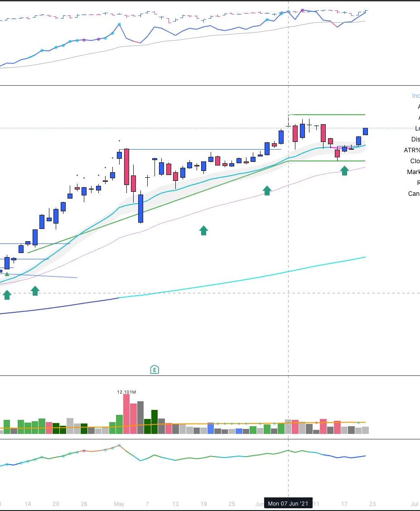The height and width of the screenshot is (511, 420).
Task: Select the blue horizontal line at the May high
Action: coord(200,150)
